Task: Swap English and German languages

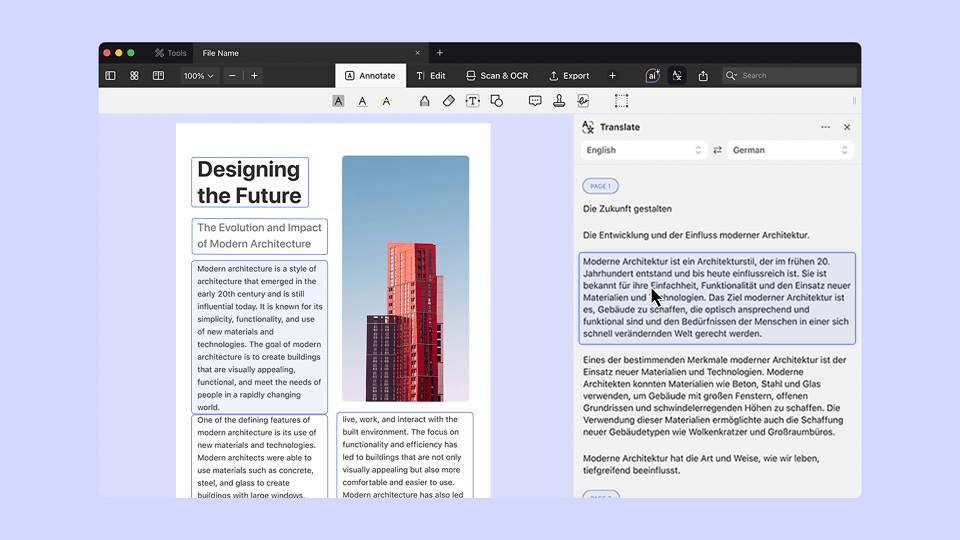Action: point(717,150)
